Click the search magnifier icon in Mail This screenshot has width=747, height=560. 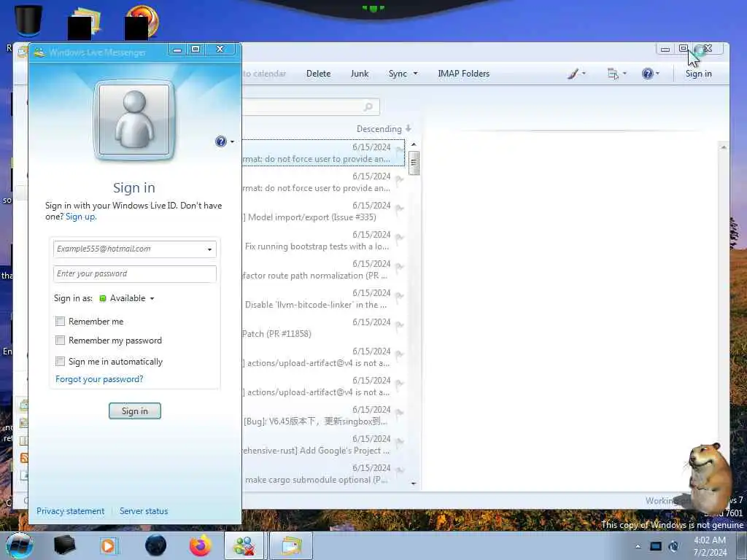click(x=368, y=106)
